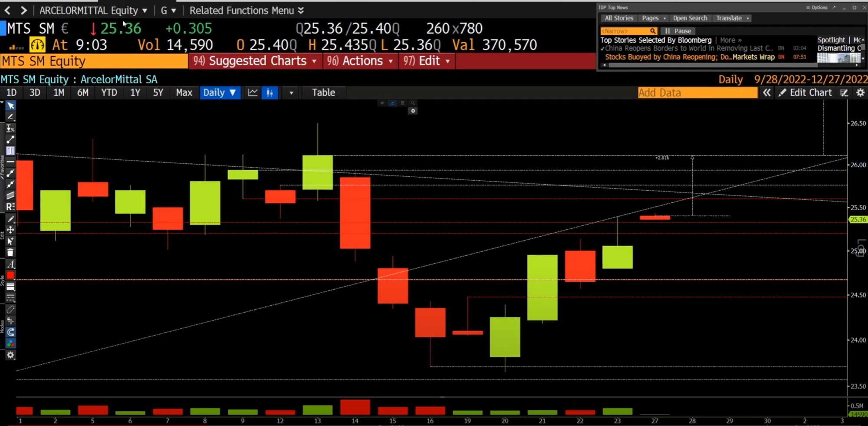Open the dashed line style option

[x=10, y=298]
